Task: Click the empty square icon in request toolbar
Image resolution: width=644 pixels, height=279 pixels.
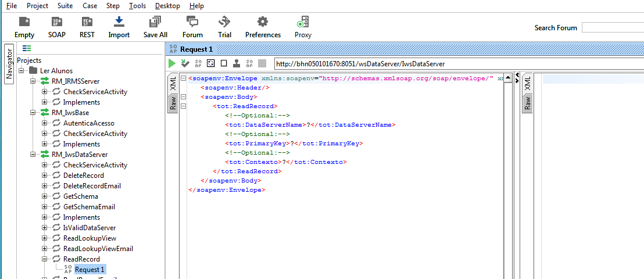Action: point(223,63)
